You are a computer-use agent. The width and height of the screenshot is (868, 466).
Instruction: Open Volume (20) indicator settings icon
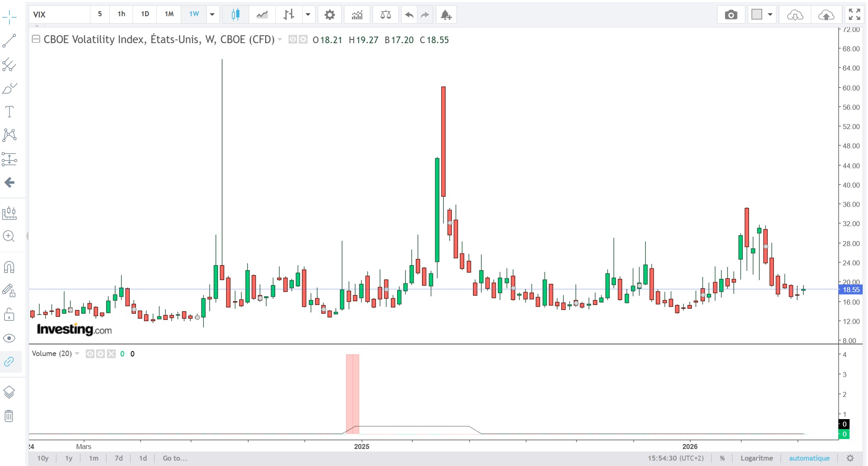click(x=100, y=354)
